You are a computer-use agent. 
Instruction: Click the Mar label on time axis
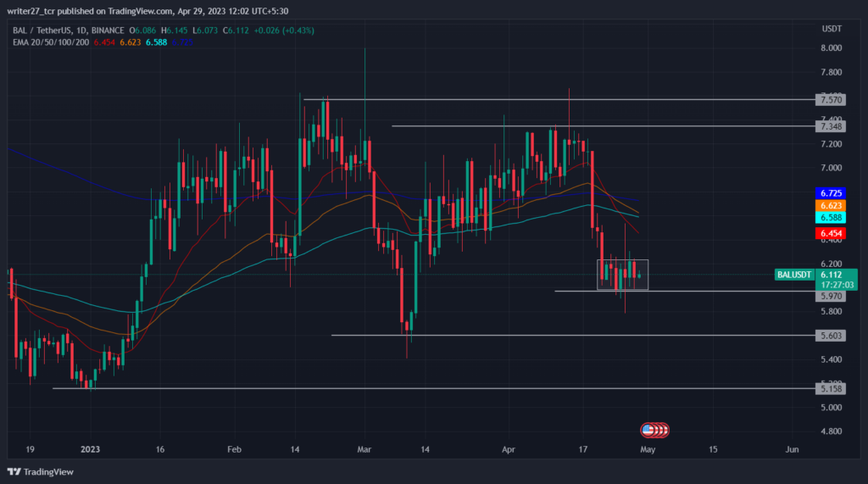(x=364, y=449)
